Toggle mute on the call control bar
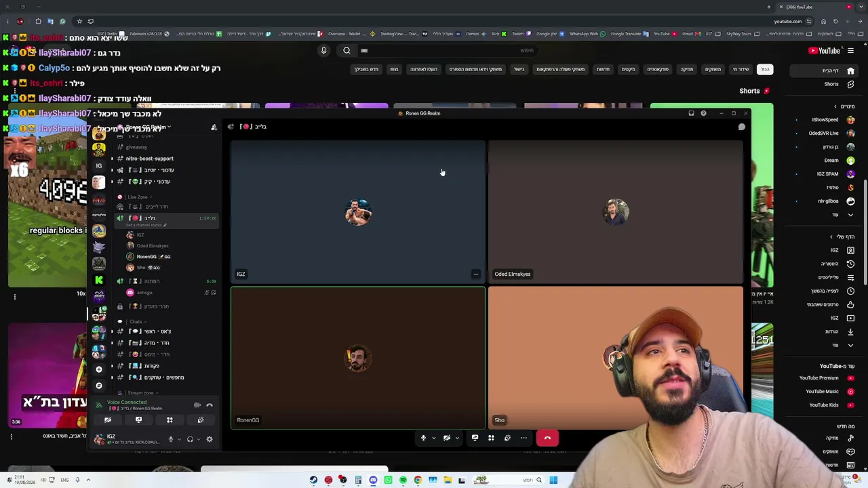The image size is (868, 488). (x=423, y=439)
